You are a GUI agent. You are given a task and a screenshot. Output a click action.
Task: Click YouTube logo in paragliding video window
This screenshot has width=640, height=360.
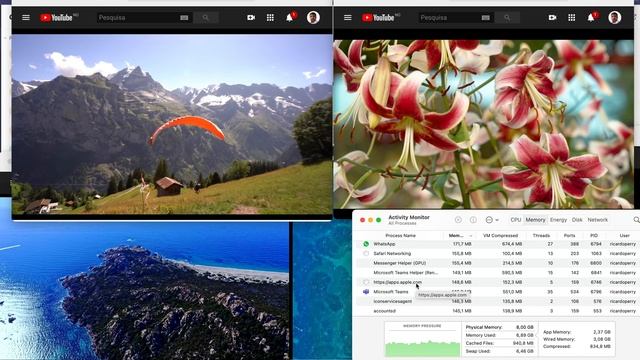(56, 18)
